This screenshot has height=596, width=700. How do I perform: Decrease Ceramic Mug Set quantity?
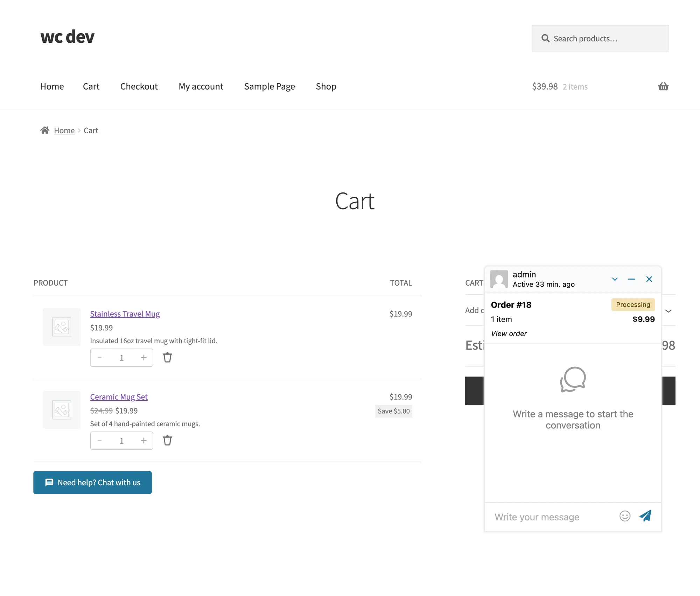click(100, 440)
